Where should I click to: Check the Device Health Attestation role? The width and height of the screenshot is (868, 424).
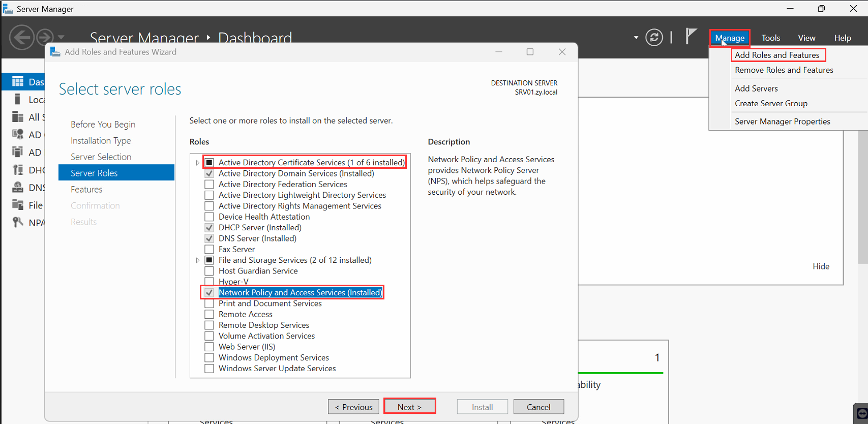(x=209, y=217)
